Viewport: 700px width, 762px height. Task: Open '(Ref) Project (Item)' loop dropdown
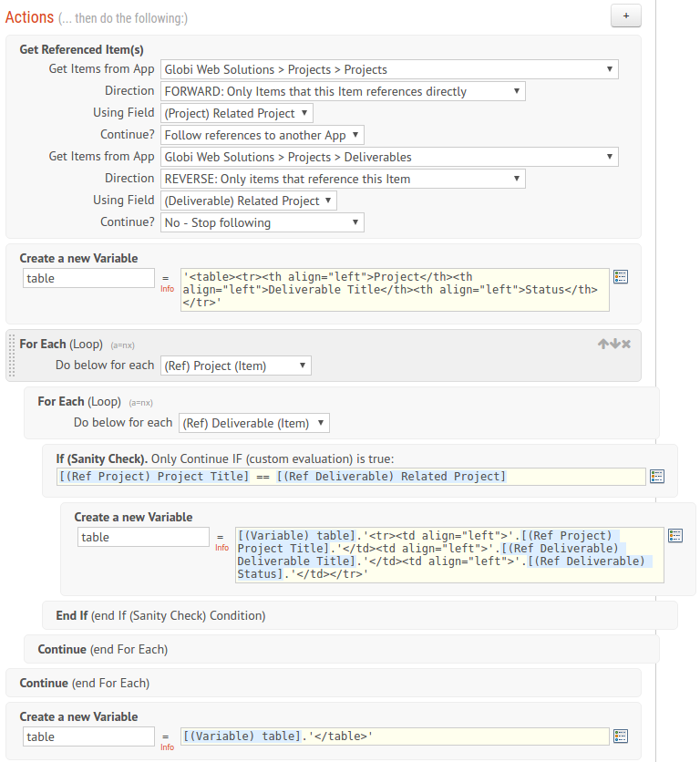(236, 366)
